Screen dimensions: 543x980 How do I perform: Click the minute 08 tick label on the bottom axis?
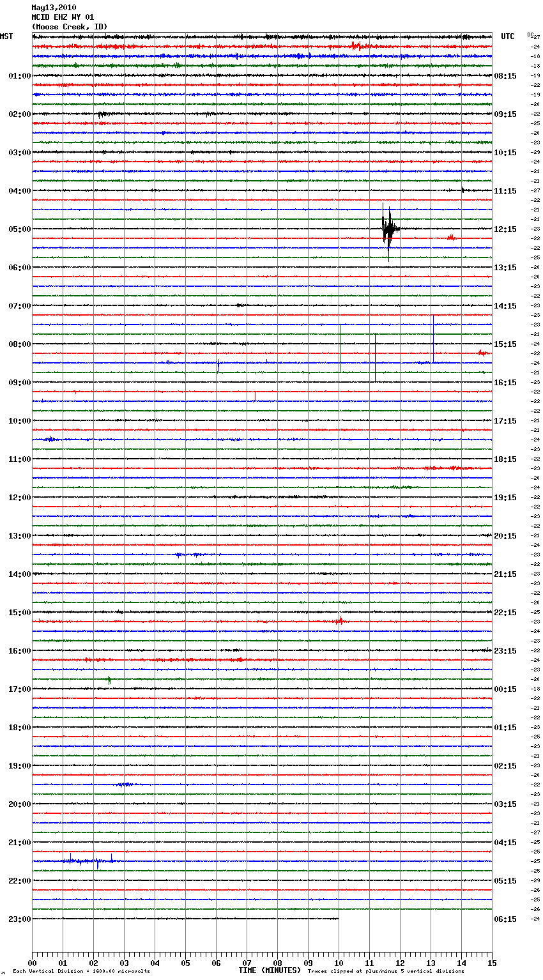(x=277, y=963)
